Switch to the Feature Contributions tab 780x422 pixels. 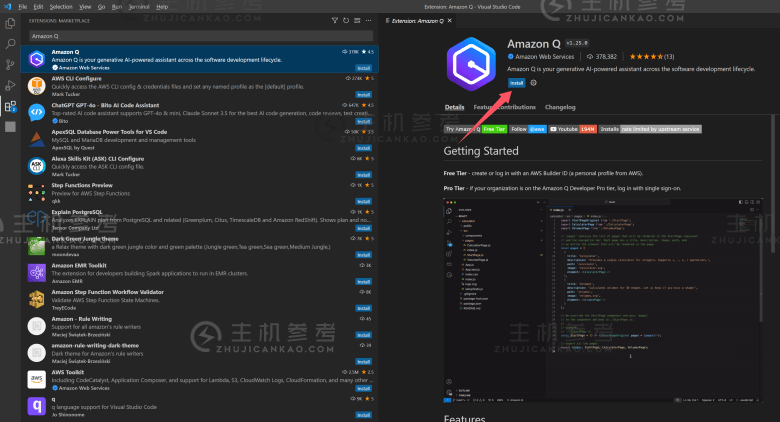[504, 107]
